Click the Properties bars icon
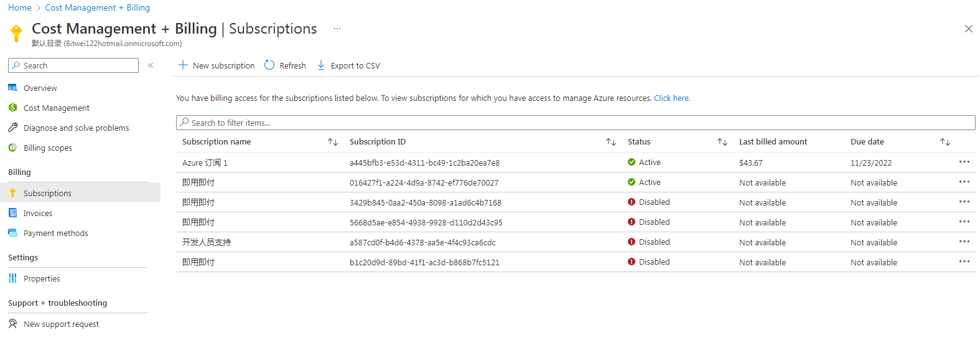Screen dimensions: 980x340 tap(12, 278)
